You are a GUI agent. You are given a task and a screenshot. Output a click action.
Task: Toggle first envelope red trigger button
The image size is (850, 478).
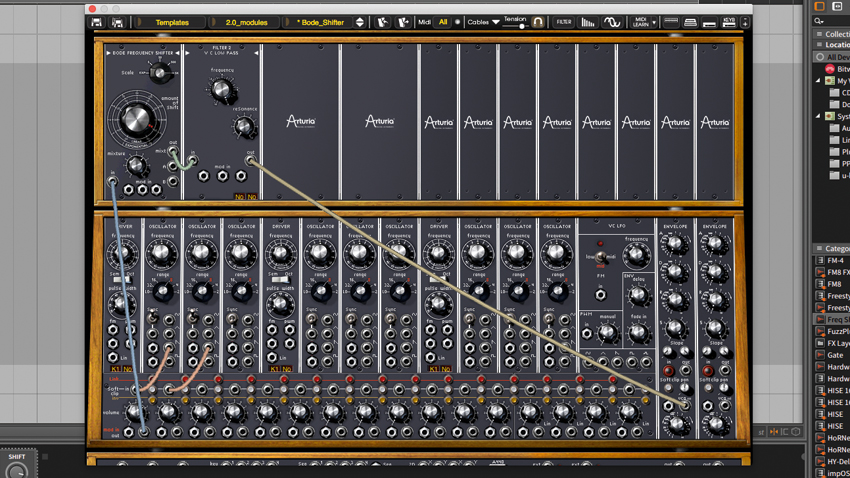[x=668, y=371]
